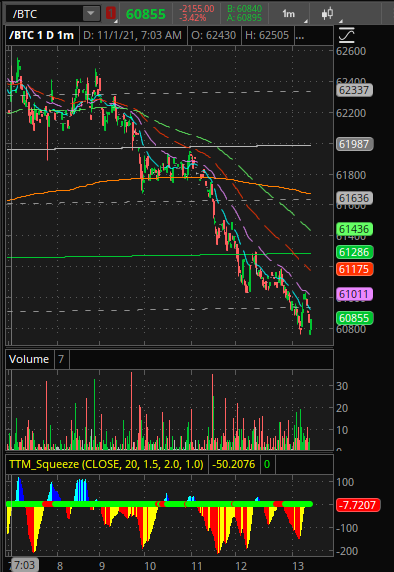Select the 61987 gray price bubble
The height and width of the screenshot is (572, 394).
[x=354, y=144]
